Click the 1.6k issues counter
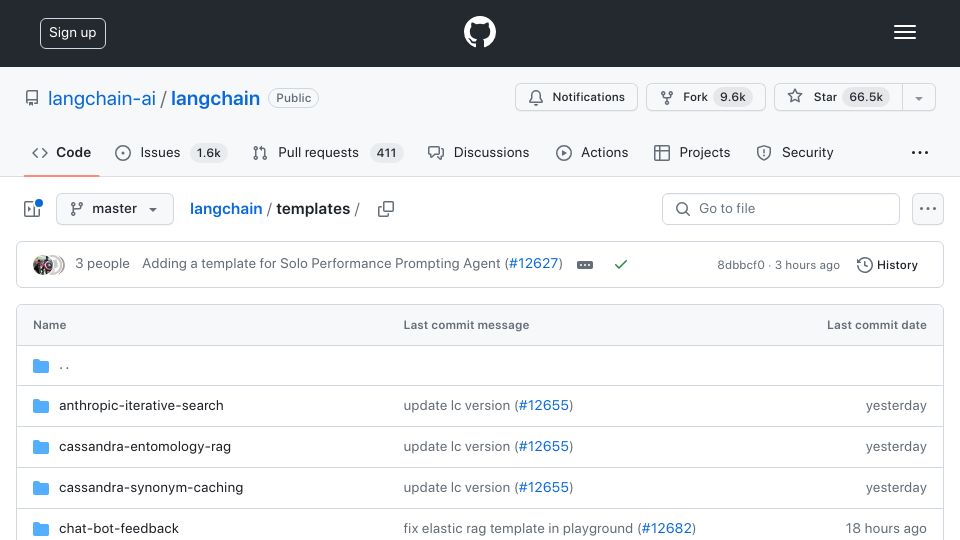960x540 pixels. [208, 152]
